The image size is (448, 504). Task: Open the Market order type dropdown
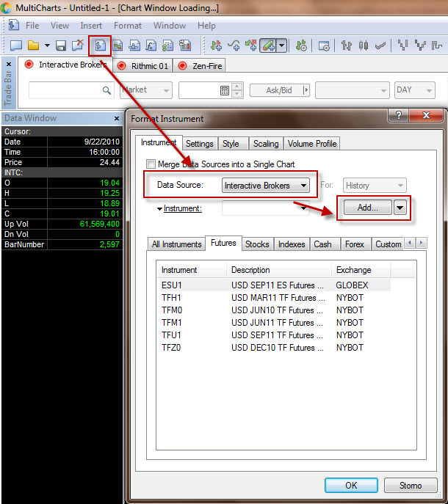point(146,90)
